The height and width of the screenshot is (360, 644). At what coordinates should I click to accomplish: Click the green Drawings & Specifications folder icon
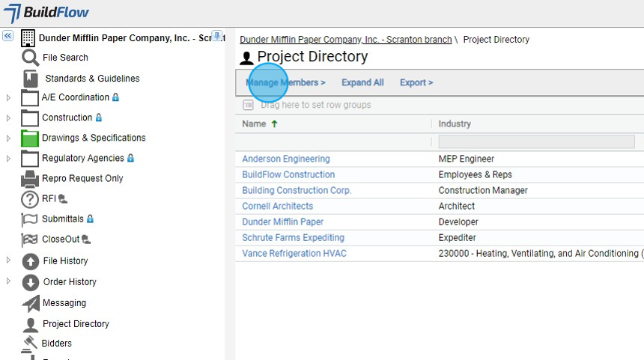tap(29, 138)
